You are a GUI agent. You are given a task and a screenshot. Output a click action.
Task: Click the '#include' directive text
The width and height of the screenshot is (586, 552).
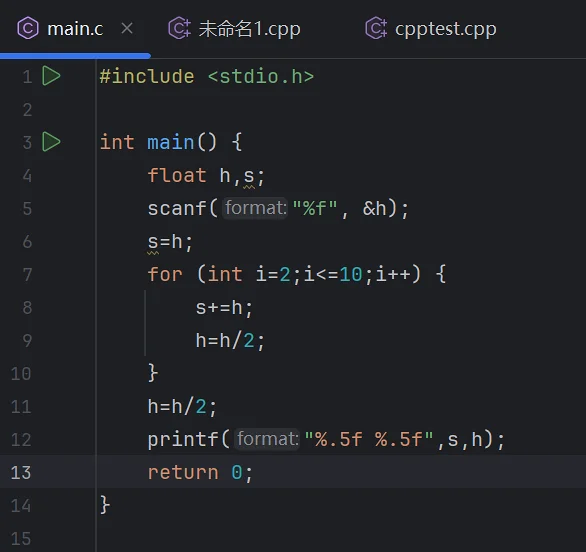147,77
